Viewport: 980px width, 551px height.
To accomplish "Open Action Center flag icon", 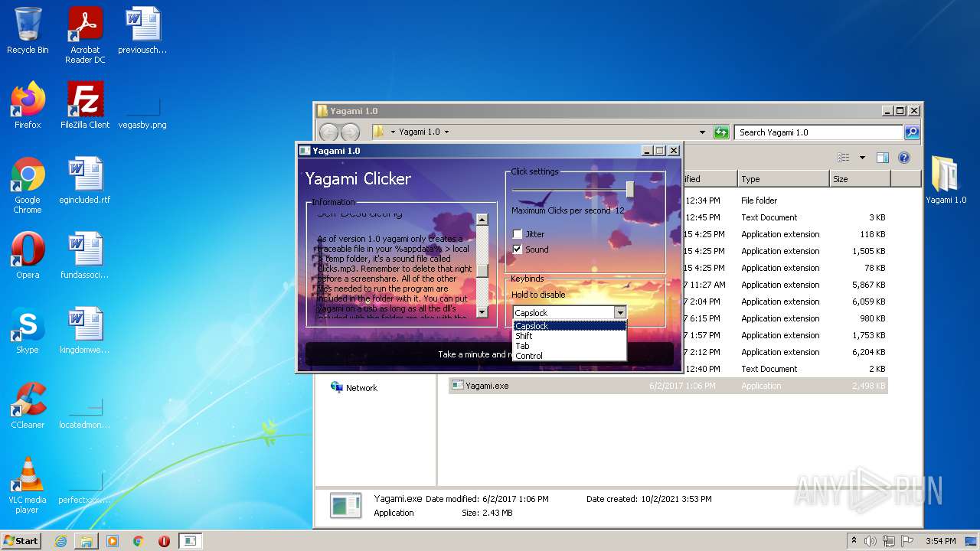I will coord(907,541).
